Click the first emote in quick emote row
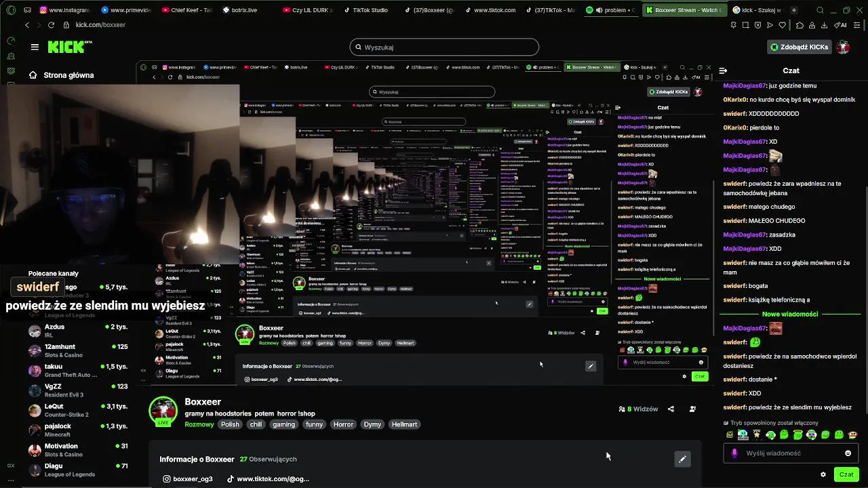 click(x=730, y=435)
